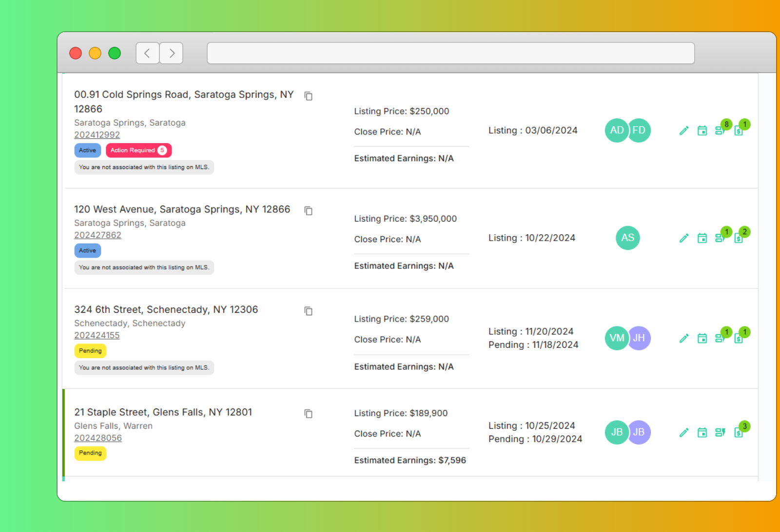Click the browser forward navigation arrow
780x532 pixels.
pos(171,53)
